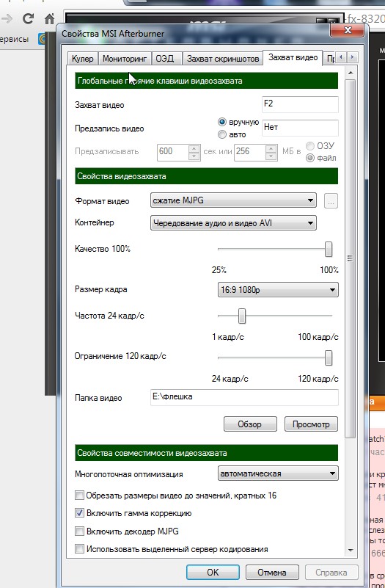385x588 pixels.
Task: Click the Просмотр button
Action: (x=311, y=424)
